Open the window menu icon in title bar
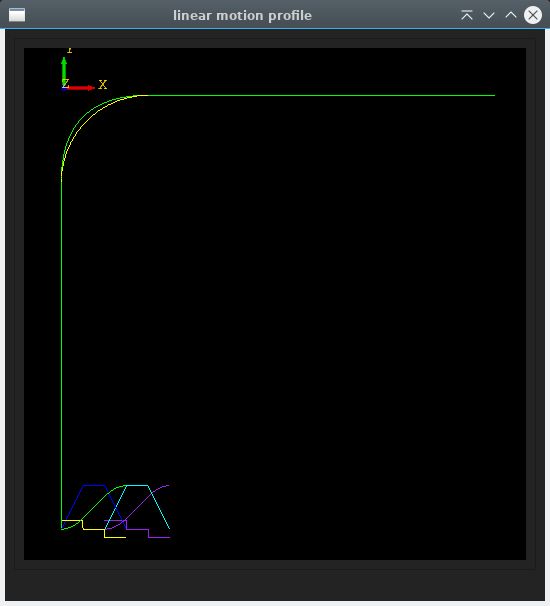This screenshot has height=606, width=550. coord(17,15)
